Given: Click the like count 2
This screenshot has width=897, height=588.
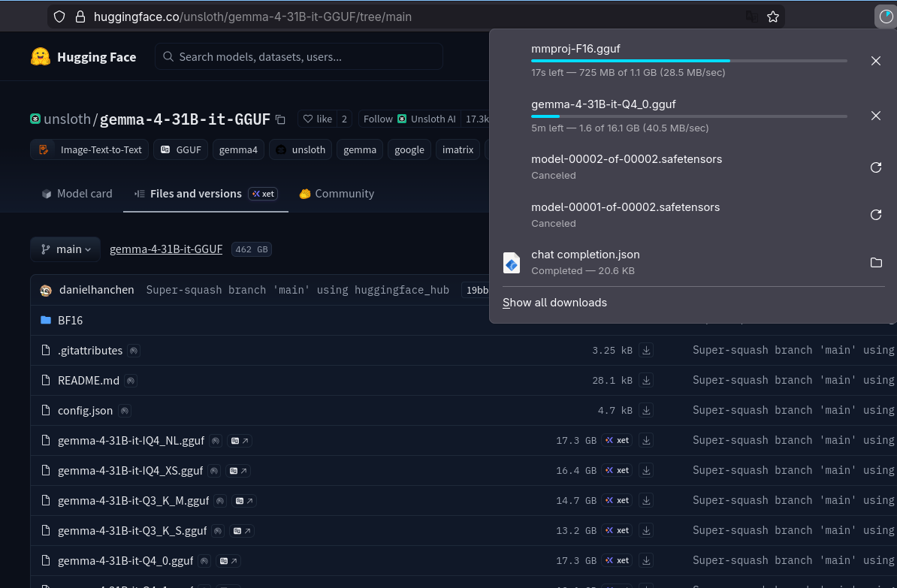Looking at the screenshot, I should pyautogui.click(x=344, y=119).
